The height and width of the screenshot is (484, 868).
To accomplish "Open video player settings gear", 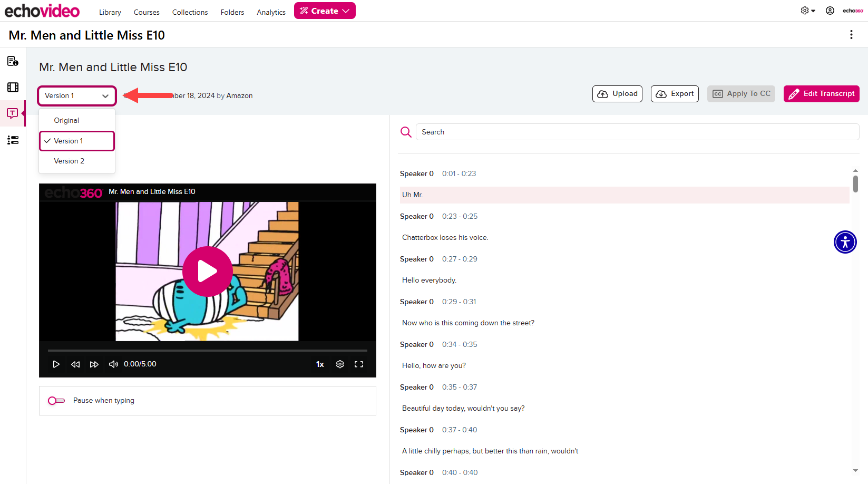I will coord(340,364).
